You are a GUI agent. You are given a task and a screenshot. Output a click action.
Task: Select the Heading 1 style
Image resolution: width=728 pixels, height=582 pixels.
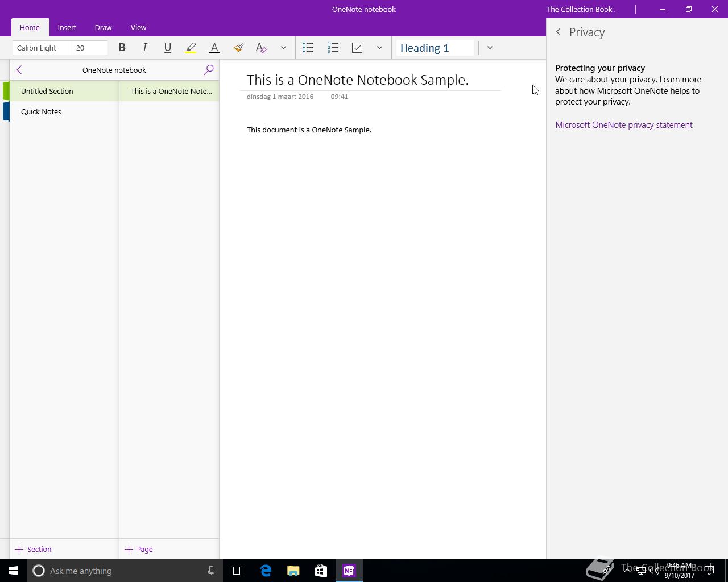(435, 48)
